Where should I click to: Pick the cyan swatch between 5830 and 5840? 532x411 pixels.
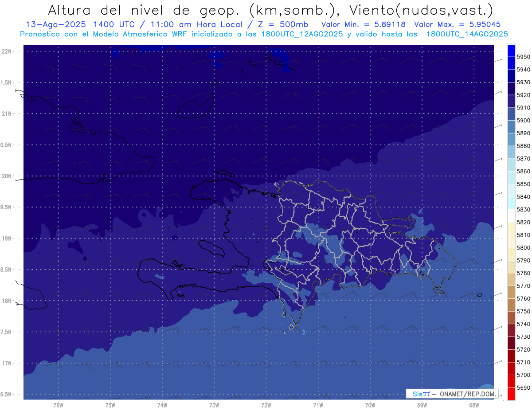pyautogui.click(x=511, y=203)
